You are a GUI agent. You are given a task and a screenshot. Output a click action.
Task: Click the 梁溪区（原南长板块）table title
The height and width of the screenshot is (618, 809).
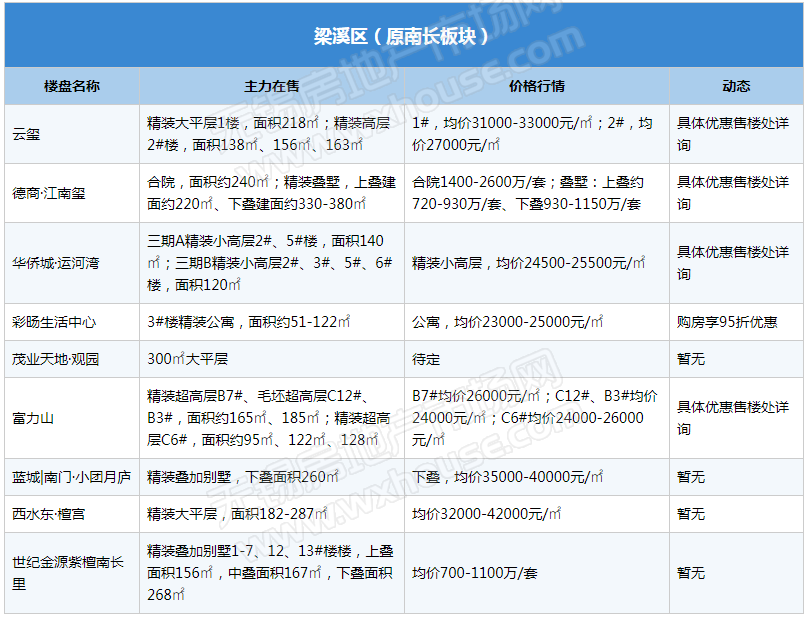pos(403,37)
